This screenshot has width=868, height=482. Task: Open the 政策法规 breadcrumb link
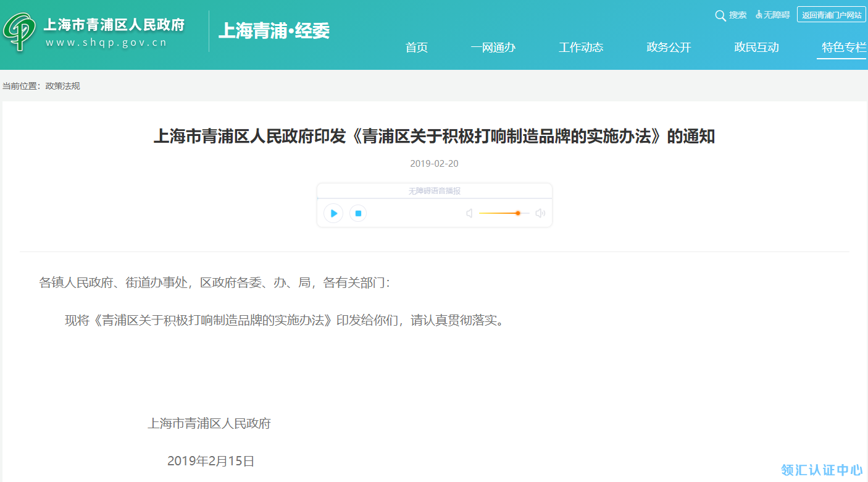coord(63,86)
